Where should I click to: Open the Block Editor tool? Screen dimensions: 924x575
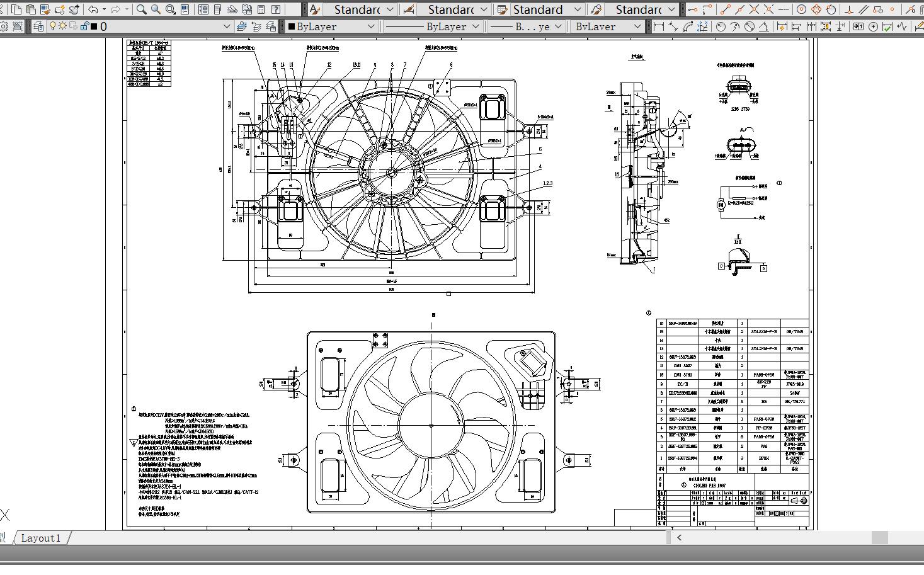(60, 9)
